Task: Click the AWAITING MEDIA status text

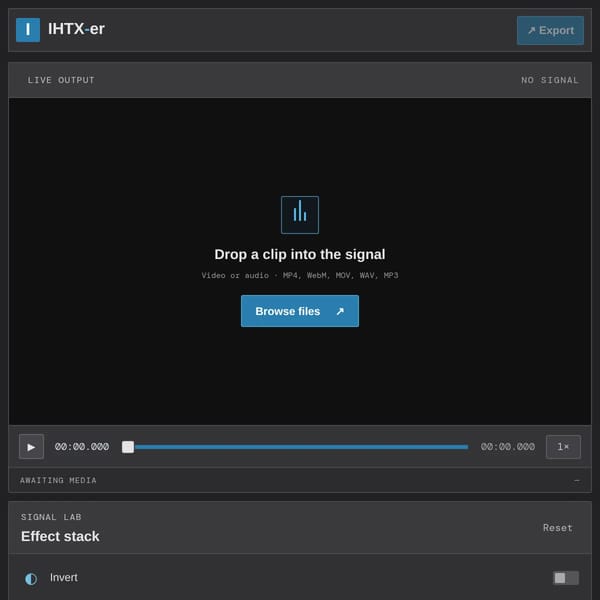Action: click(58, 480)
